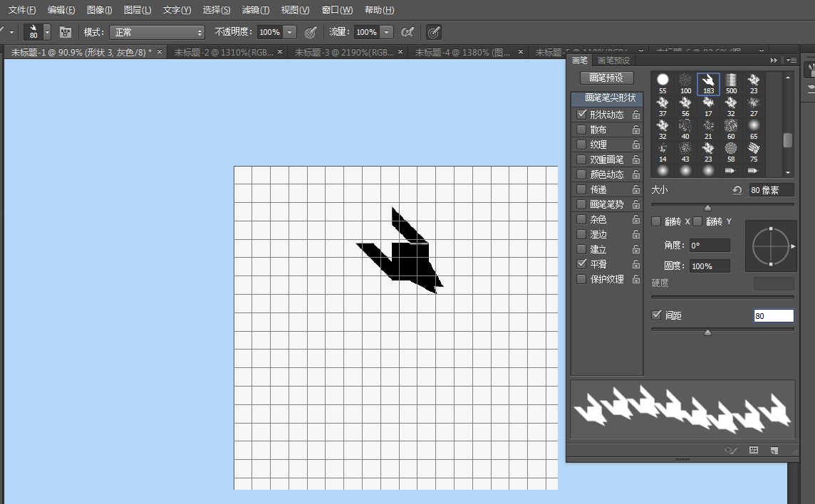This screenshot has height=504, width=815.
Task: Open the 滤镜(T) menu
Action: point(256,10)
